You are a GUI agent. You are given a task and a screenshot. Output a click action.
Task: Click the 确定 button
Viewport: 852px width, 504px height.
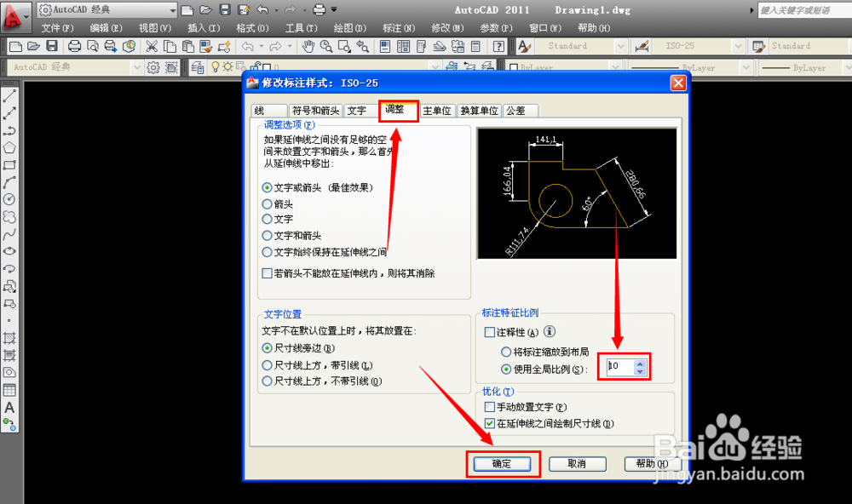coord(502,464)
